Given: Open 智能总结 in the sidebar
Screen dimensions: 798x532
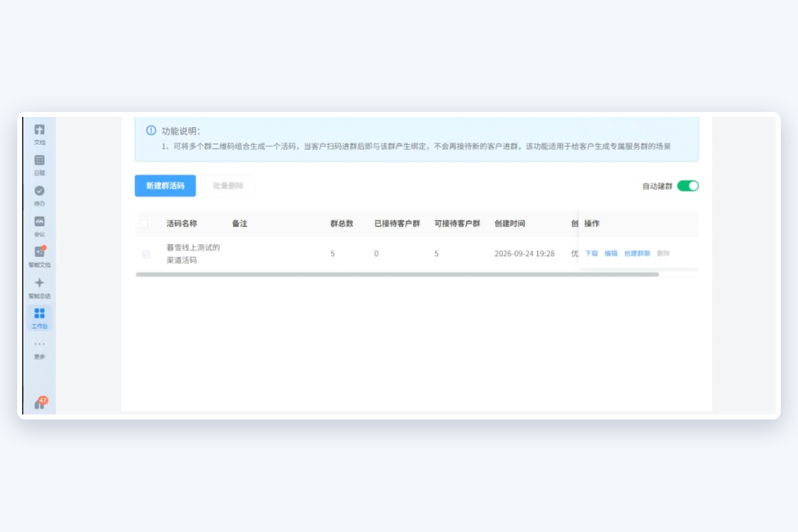Looking at the screenshot, I should coord(39,288).
